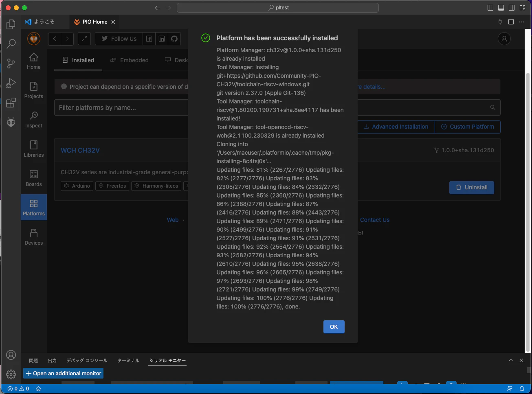Toggle the primary sidebar layout icon
The image size is (532, 394).
tap(490, 8)
